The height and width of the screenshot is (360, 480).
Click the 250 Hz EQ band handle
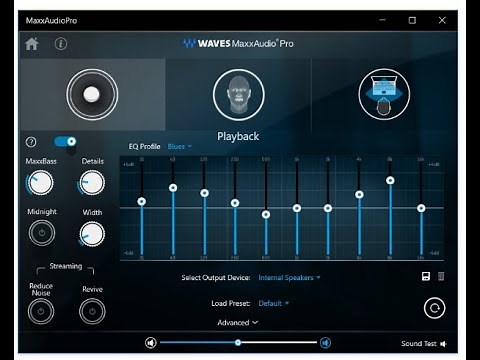[235, 203]
